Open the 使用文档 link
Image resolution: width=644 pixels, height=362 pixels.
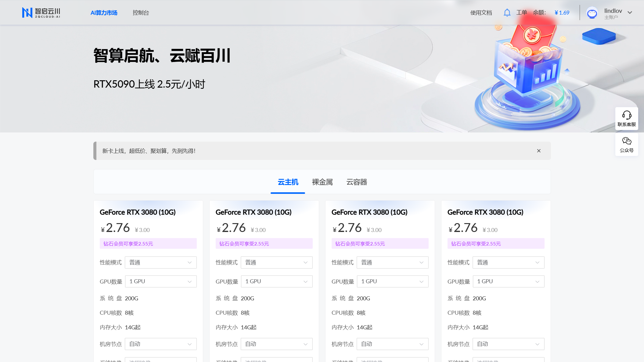point(481,13)
